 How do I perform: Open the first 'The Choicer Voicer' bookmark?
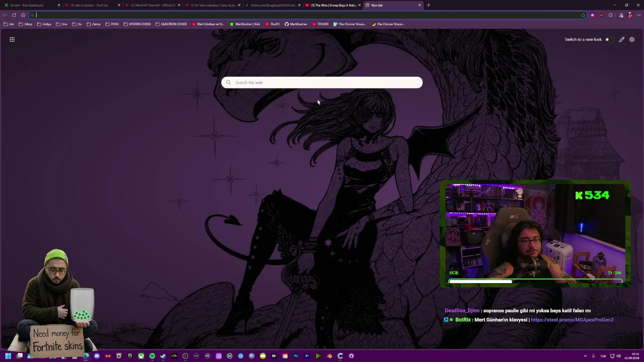(x=349, y=24)
